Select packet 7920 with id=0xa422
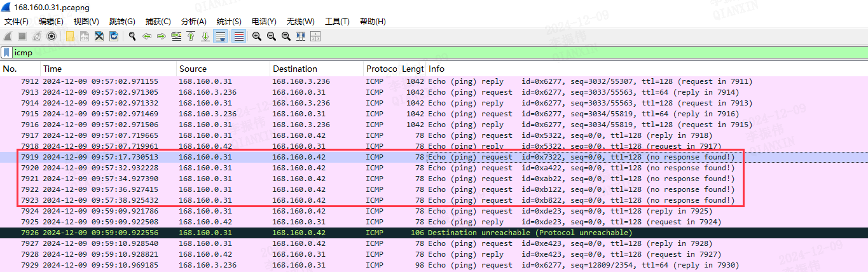The image size is (868, 272). (434, 168)
